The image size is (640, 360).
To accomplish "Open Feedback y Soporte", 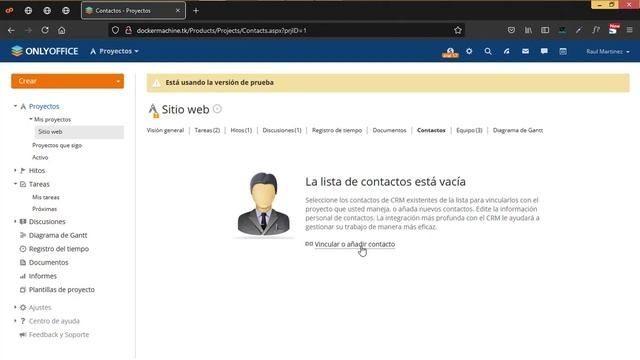I will (59, 335).
